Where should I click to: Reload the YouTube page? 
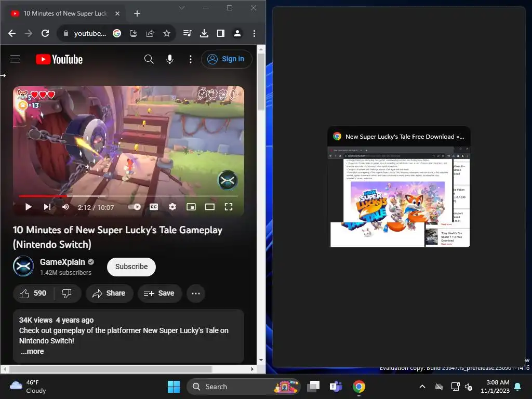(x=45, y=33)
